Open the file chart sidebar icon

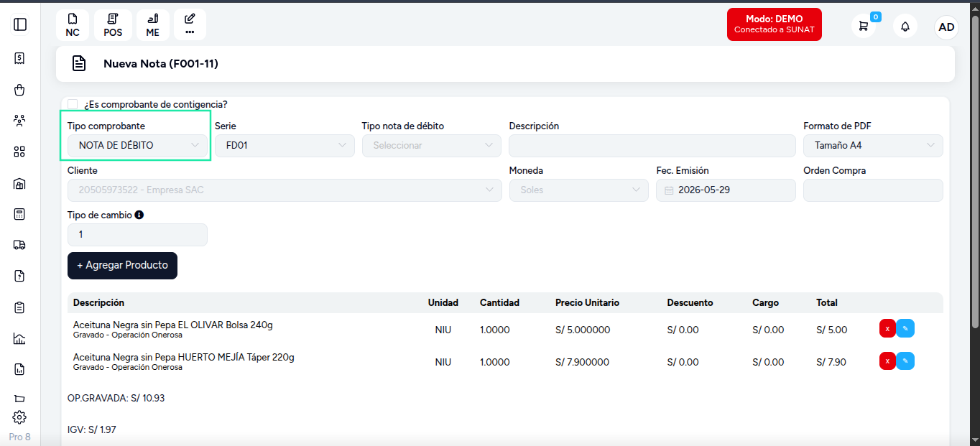[20, 369]
